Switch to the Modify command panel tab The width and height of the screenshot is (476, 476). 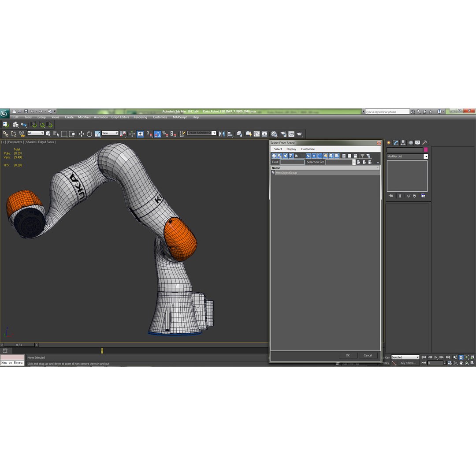(x=396, y=143)
